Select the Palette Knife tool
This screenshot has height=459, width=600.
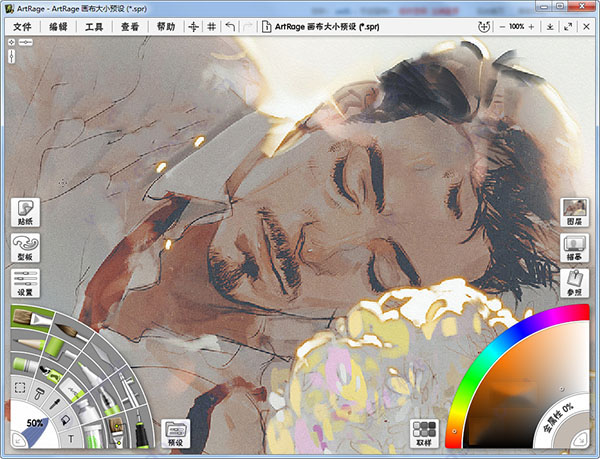(103, 355)
